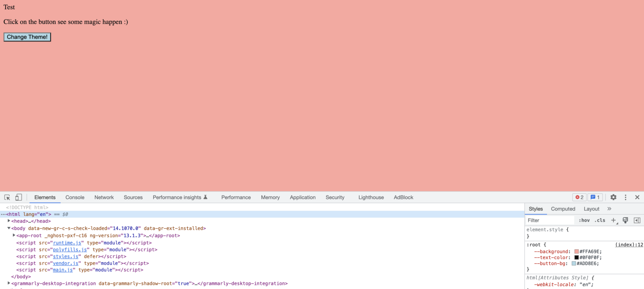644x289 pixels.
Task: Open the Memory tab
Action: coord(270,197)
